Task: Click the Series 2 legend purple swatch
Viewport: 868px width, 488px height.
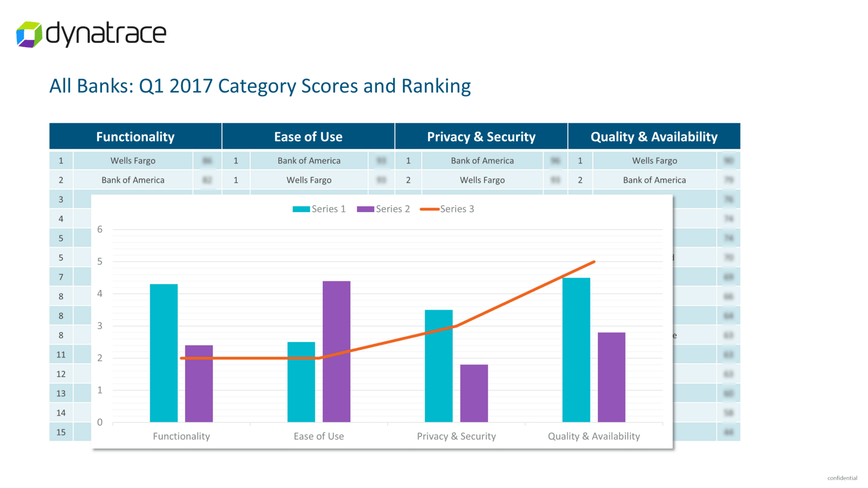Action: (366, 209)
